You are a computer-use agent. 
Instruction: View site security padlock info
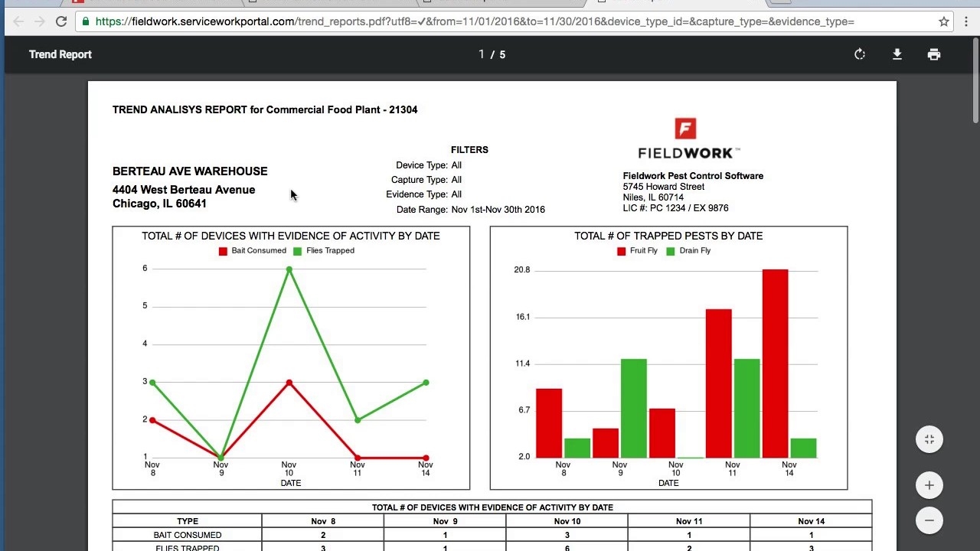[85, 21]
